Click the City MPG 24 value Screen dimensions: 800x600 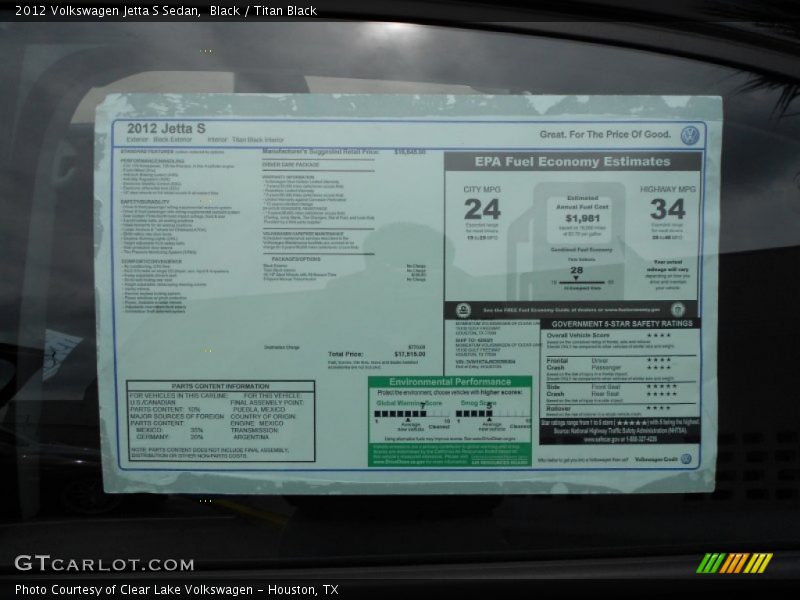[x=482, y=209]
